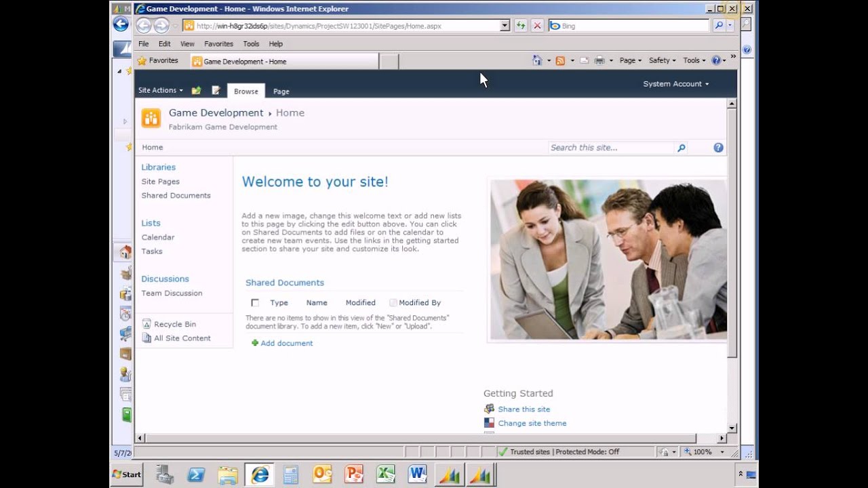Click the Game Development - Home browser tab

[283, 61]
